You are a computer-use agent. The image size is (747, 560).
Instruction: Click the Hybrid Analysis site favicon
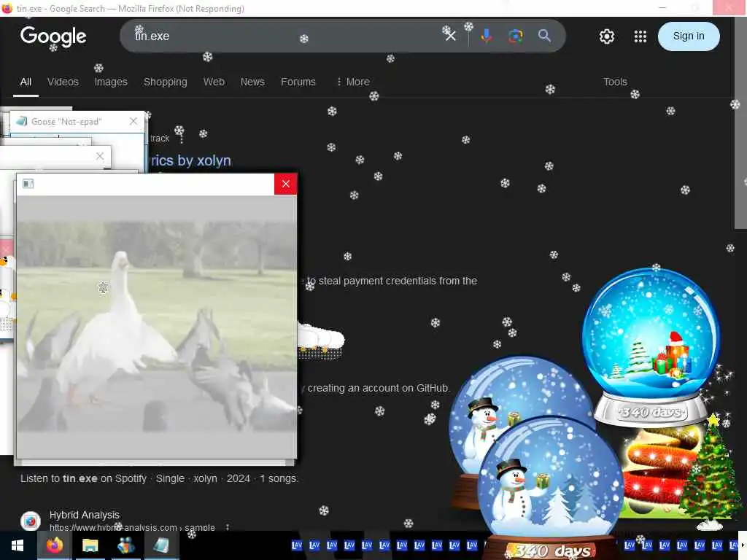pos(31,521)
